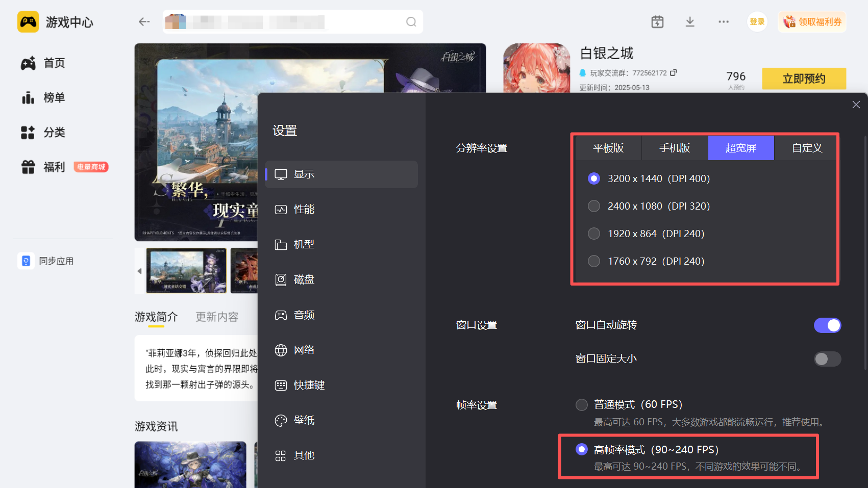
Task: Open the 福利 benefits page
Action: 43,167
